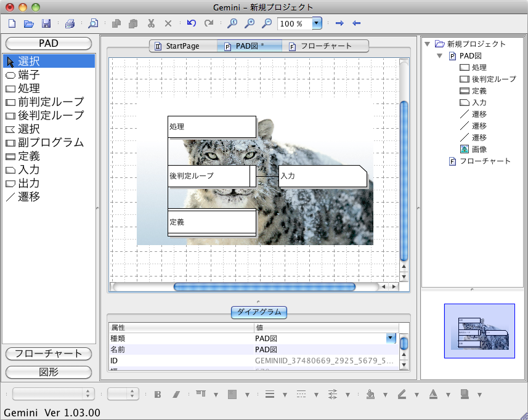528x420 pixels.
Task: Select the 処理 box on the canvas
Action: pos(212,127)
